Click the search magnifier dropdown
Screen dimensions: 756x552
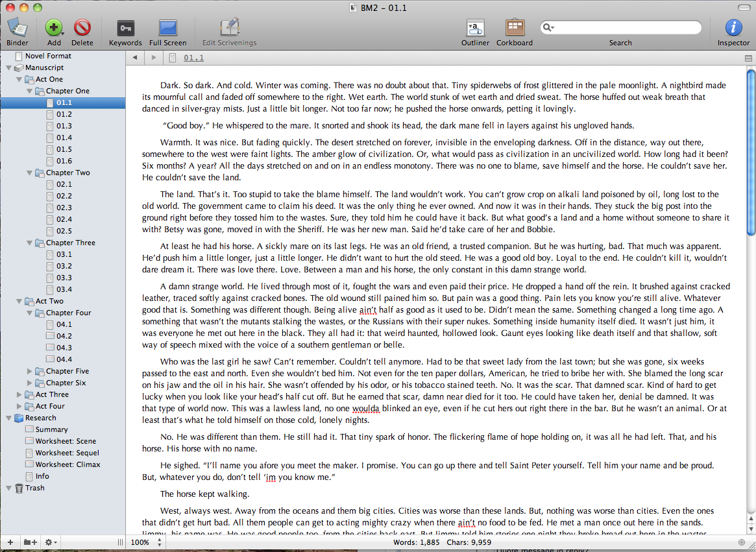[549, 27]
